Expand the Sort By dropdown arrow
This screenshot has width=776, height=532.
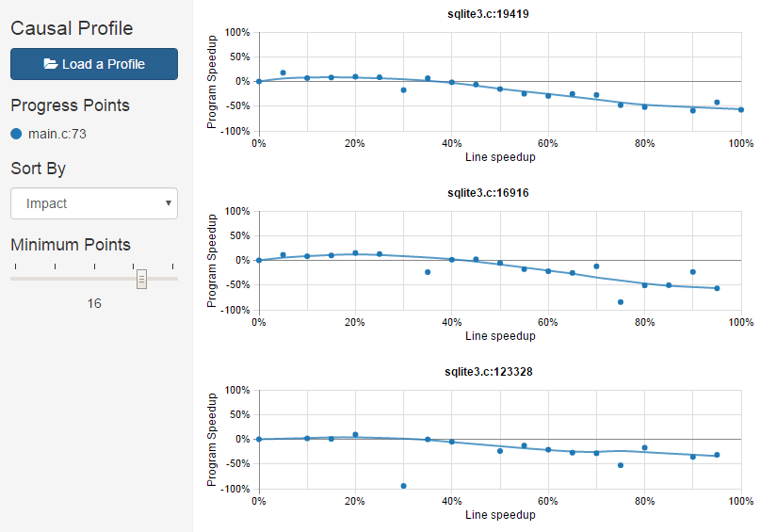coord(168,202)
